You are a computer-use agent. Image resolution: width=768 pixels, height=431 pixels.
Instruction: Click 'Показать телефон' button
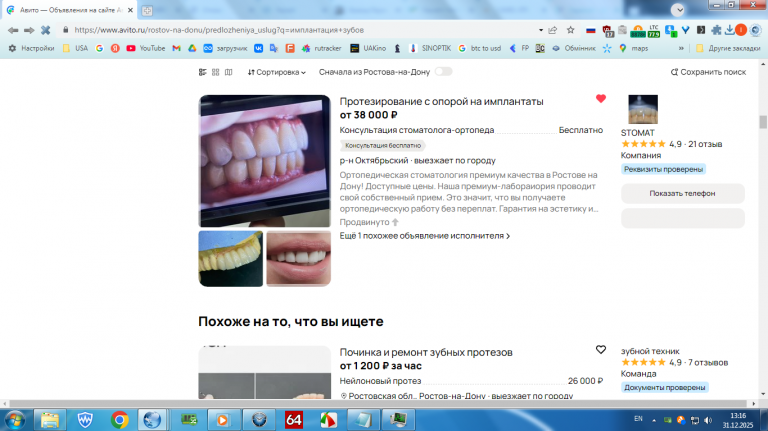pos(682,193)
